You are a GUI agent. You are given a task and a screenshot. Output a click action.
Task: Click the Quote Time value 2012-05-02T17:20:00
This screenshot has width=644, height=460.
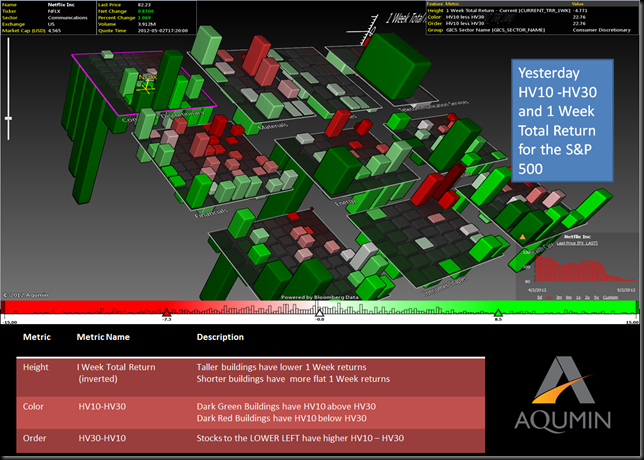pyautogui.click(x=163, y=31)
